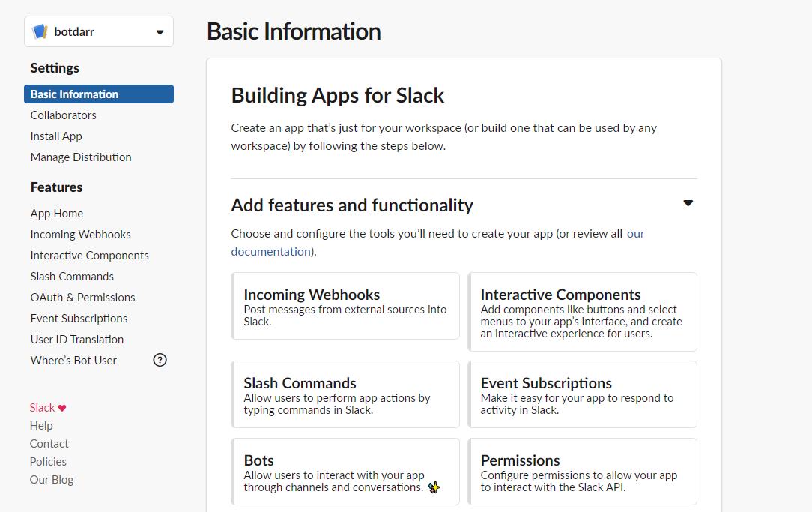The height and width of the screenshot is (512, 812).
Task: Click the botdarr app icon
Action: [x=40, y=32]
